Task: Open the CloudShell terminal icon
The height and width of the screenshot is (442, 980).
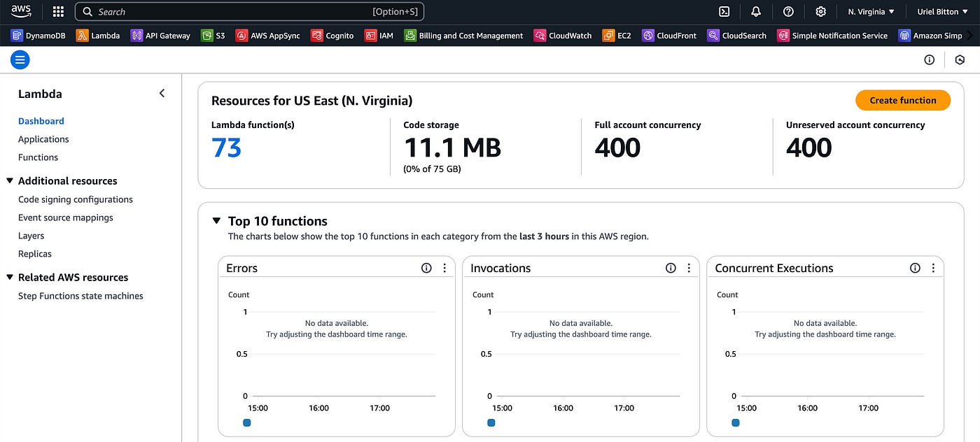Action: [724, 12]
